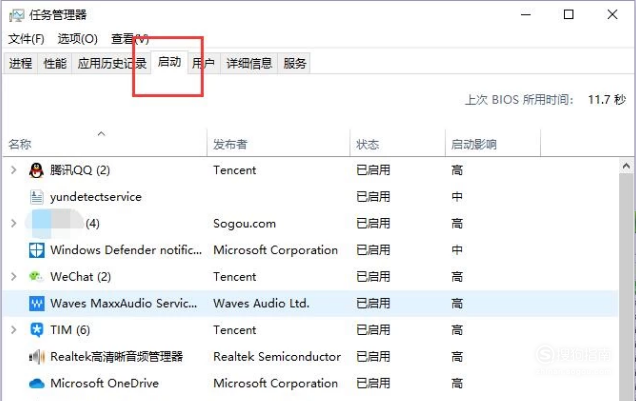Sort by the 名称 column header

(x=105, y=144)
